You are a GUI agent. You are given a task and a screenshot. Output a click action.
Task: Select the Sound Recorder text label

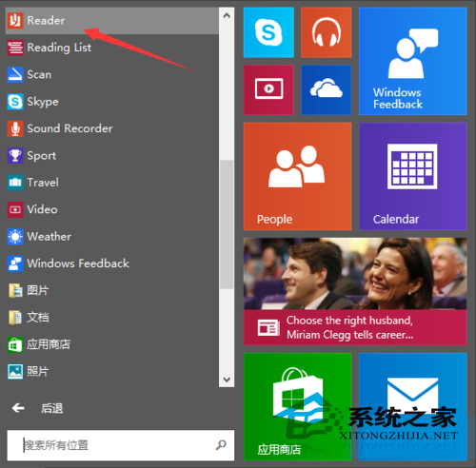coord(69,128)
